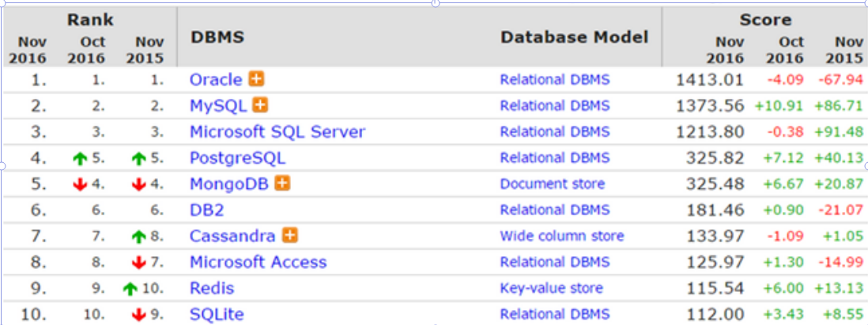Click DB2 score change -21.07
This screenshot has height=325, width=868.
click(x=840, y=210)
